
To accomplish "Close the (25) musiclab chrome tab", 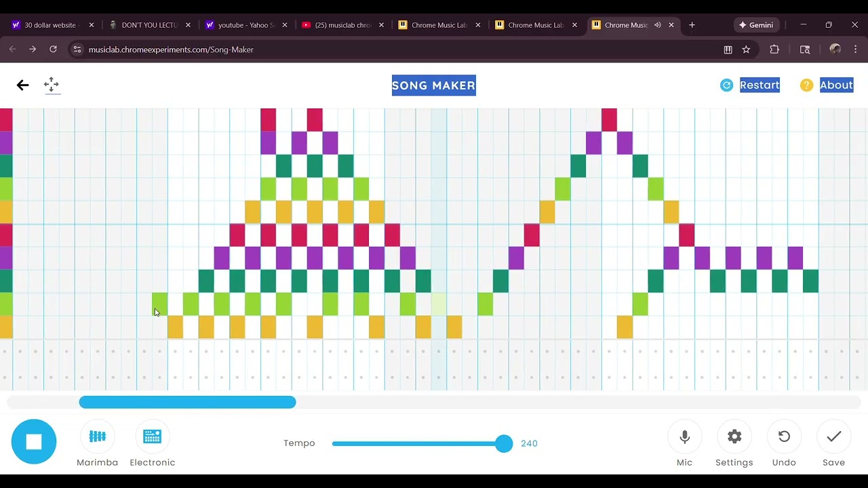I will coord(381,25).
